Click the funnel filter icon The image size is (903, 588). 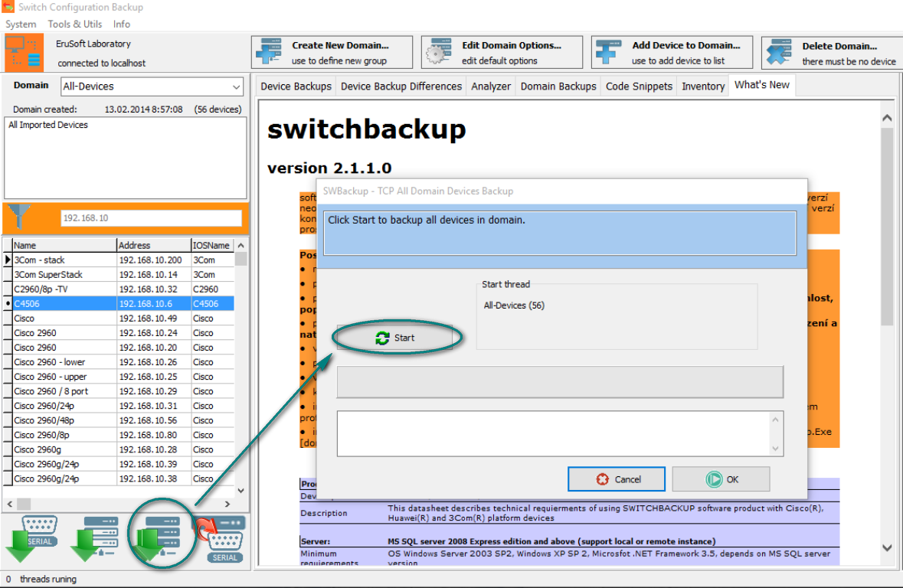point(20,217)
